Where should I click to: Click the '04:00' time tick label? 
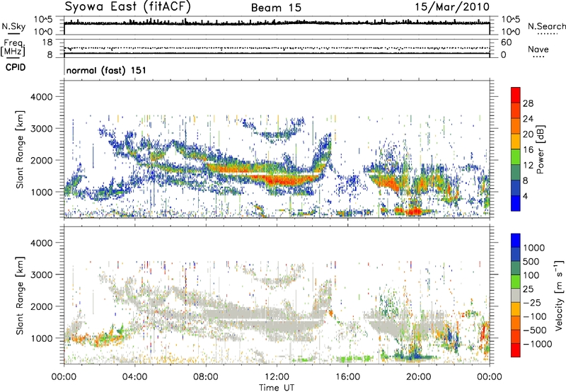[134, 377]
